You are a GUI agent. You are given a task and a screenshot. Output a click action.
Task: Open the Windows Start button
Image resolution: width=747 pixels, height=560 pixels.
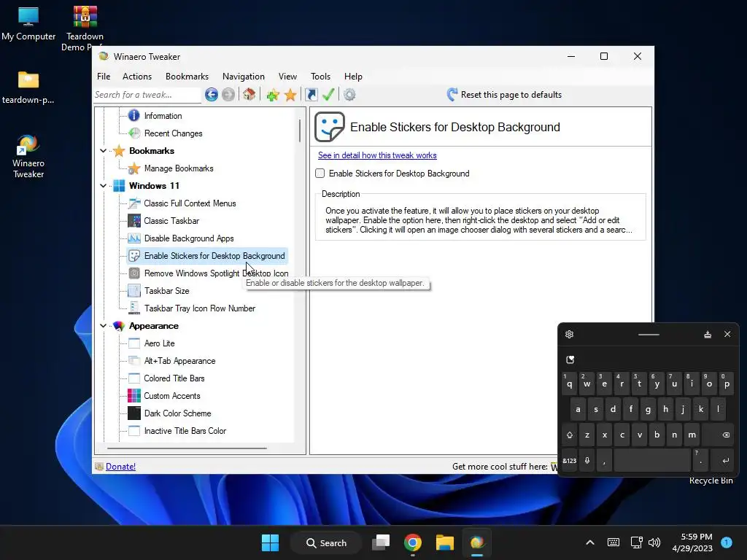[x=270, y=542]
